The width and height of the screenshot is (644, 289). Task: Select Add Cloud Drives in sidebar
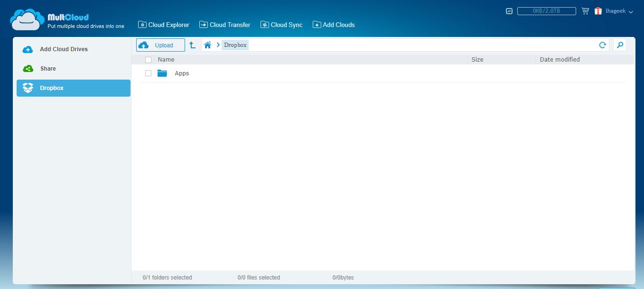tap(74, 49)
